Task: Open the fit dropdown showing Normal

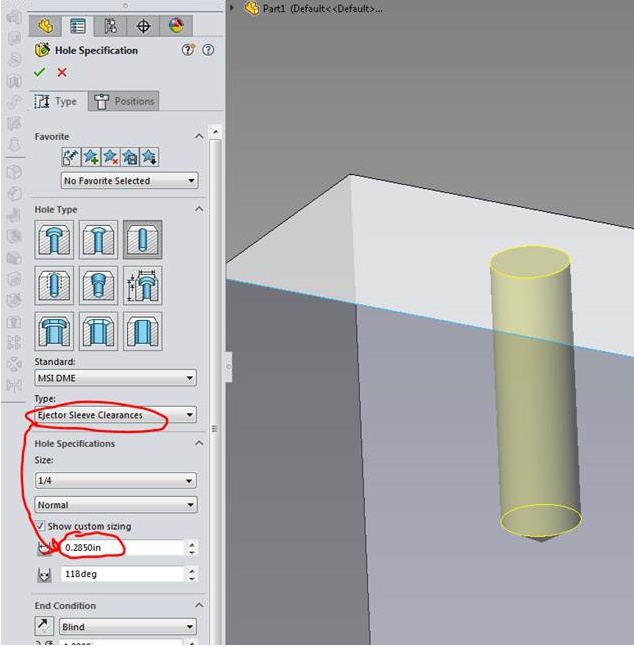Action: click(x=116, y=505)
